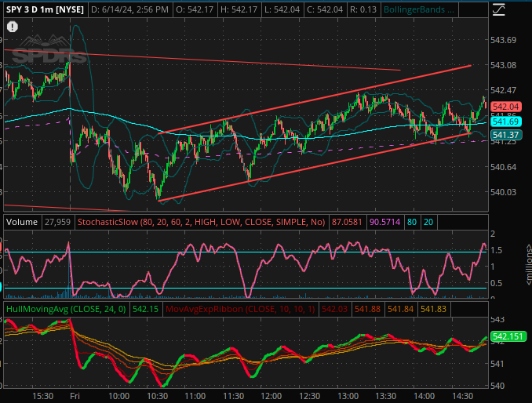Screen dimensions: 532x403
Task: Click the green 542.151 Hull average bubble
Action: [508, 336]
